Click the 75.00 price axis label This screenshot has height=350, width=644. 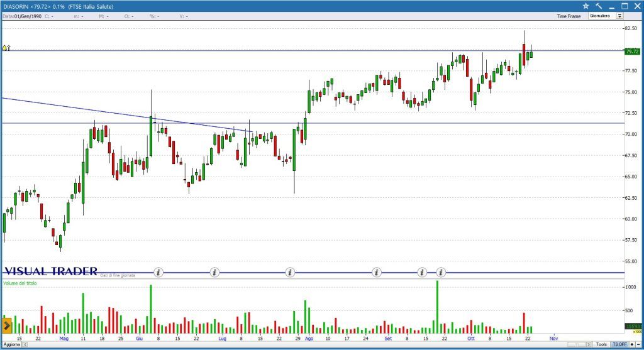(x=630, y=92)
